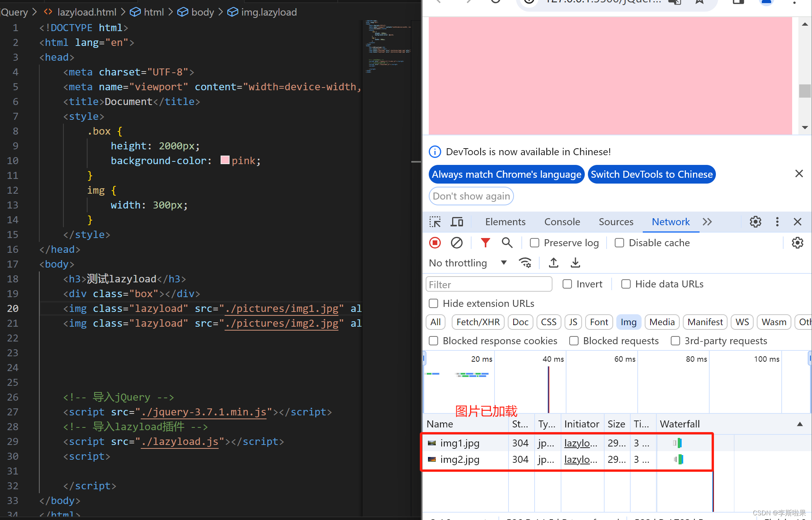
Task: Click the network Filter input field
Action: pos(489,284)
